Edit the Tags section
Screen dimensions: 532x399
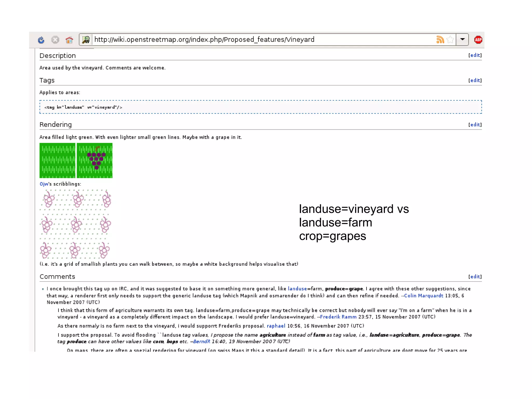point(475,80)
